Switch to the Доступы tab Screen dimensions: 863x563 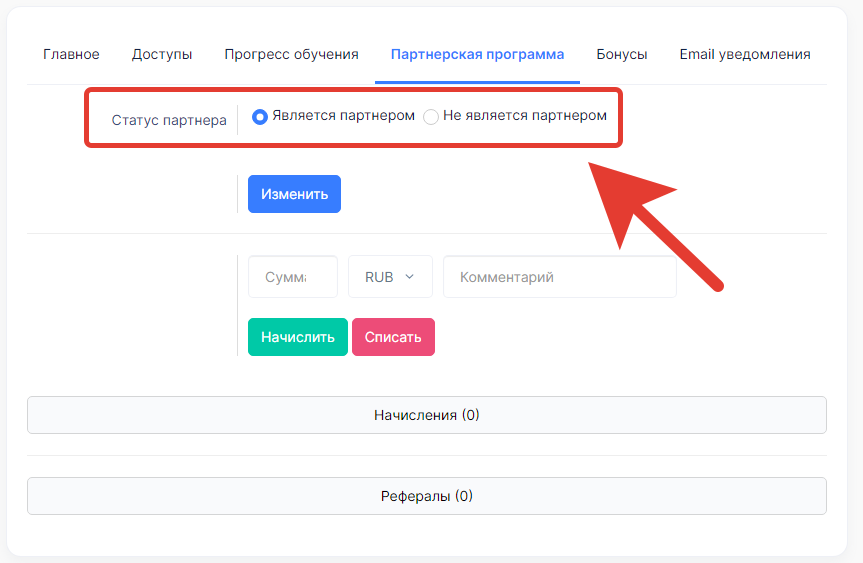(162, 54)
